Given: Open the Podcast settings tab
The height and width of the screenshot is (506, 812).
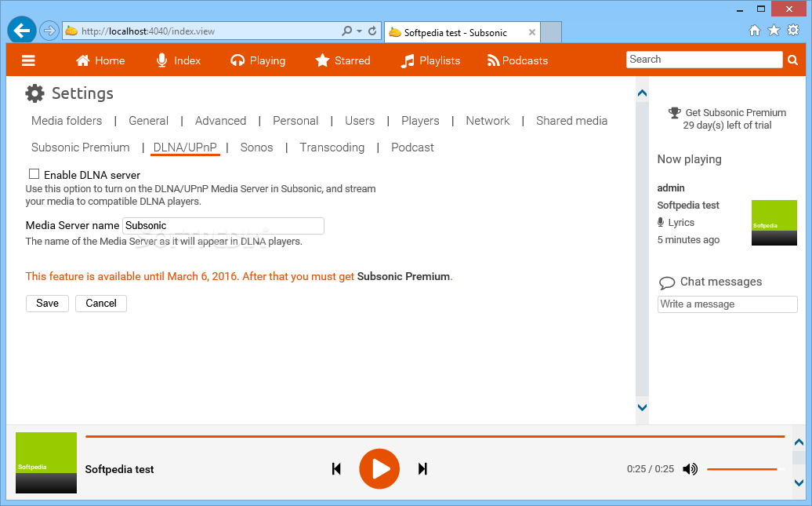Looking at the screenshot, I should point(412,147).
